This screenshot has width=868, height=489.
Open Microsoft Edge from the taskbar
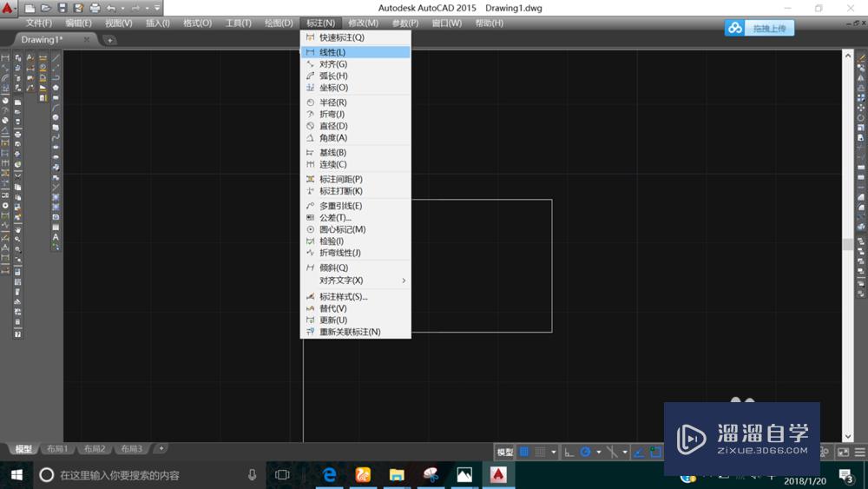pos(329,474)
